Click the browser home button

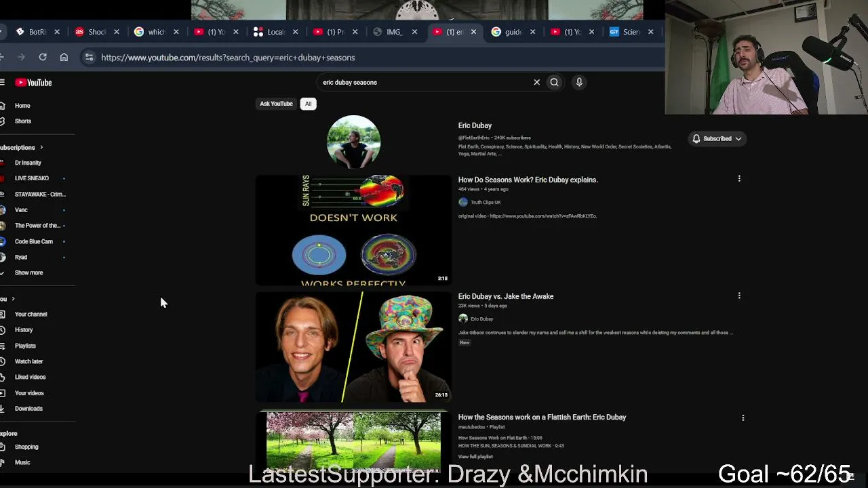tap(64, 58)
